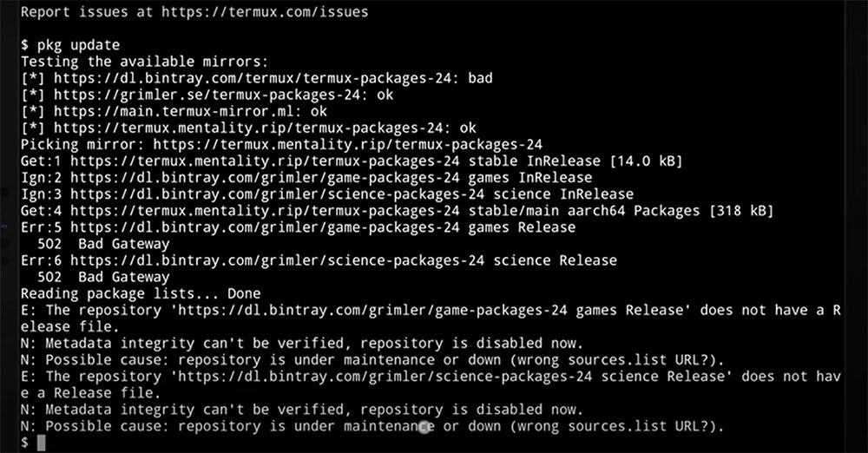Click the Ign:2 game-packages-24 URL

tap(265, 178)
